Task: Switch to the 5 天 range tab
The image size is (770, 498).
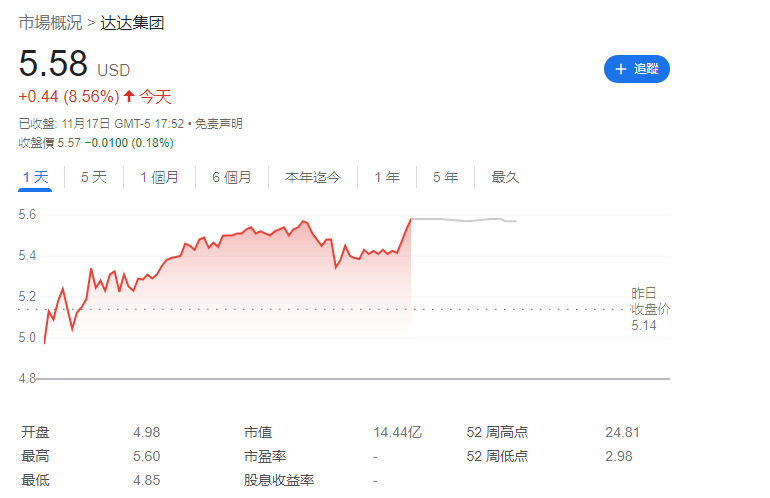Action: click(94, 177)
